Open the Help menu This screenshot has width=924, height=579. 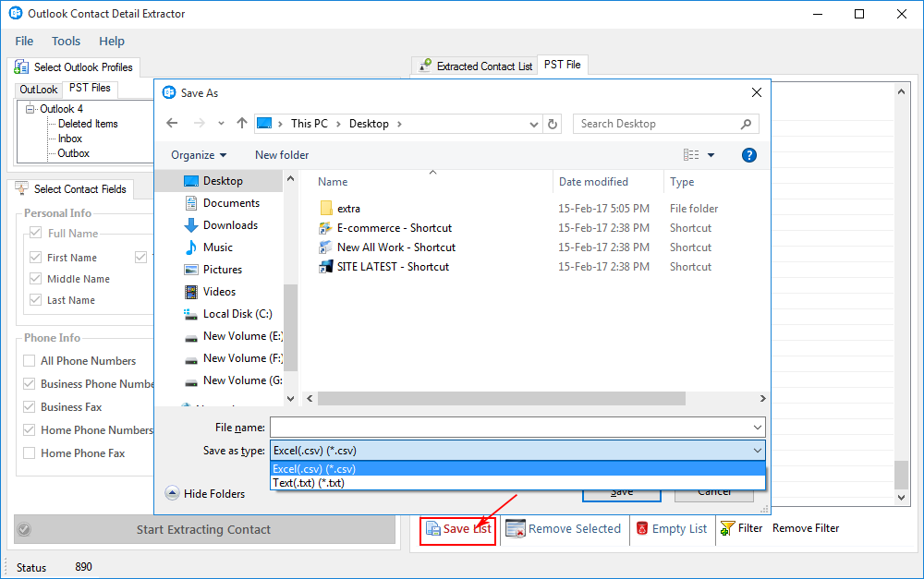[x=112, y=42]
